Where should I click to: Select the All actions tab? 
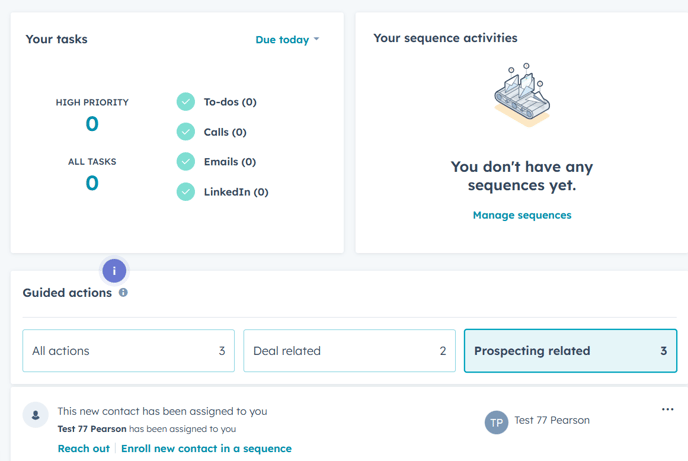(128, 351)
